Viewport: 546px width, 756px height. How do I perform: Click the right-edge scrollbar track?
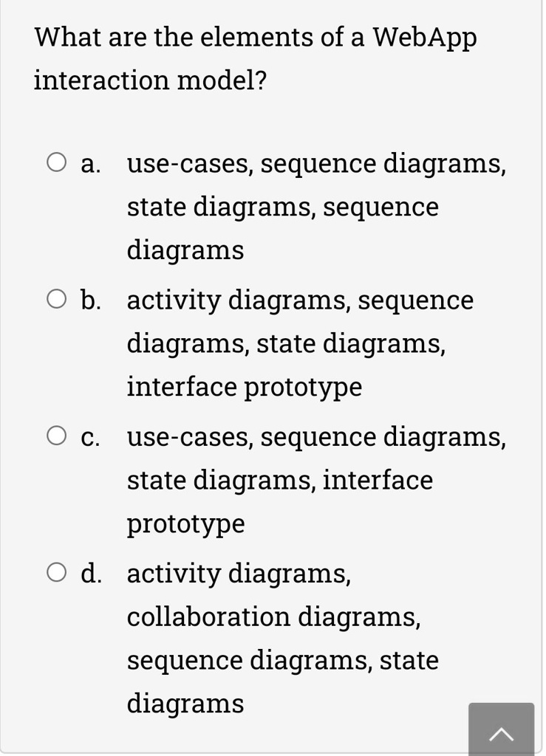click(541, 378)
